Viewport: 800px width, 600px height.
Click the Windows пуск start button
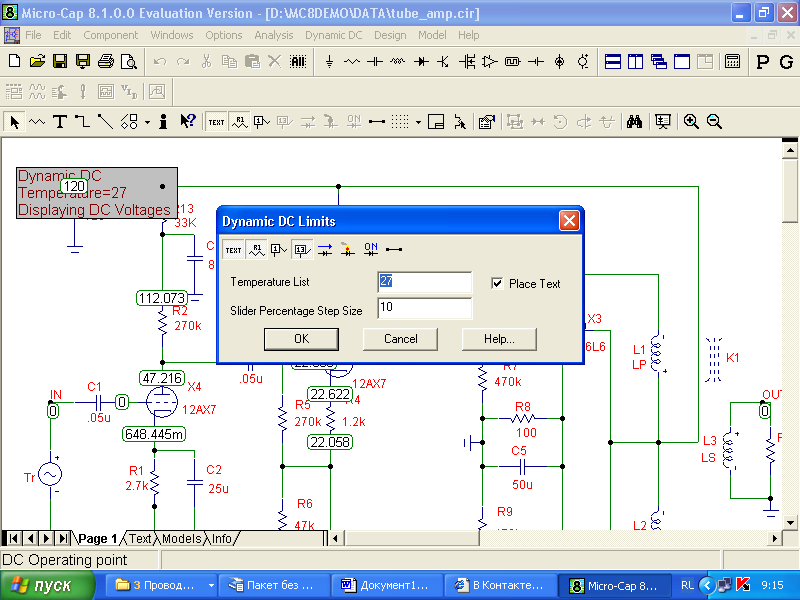click(47, 585)
